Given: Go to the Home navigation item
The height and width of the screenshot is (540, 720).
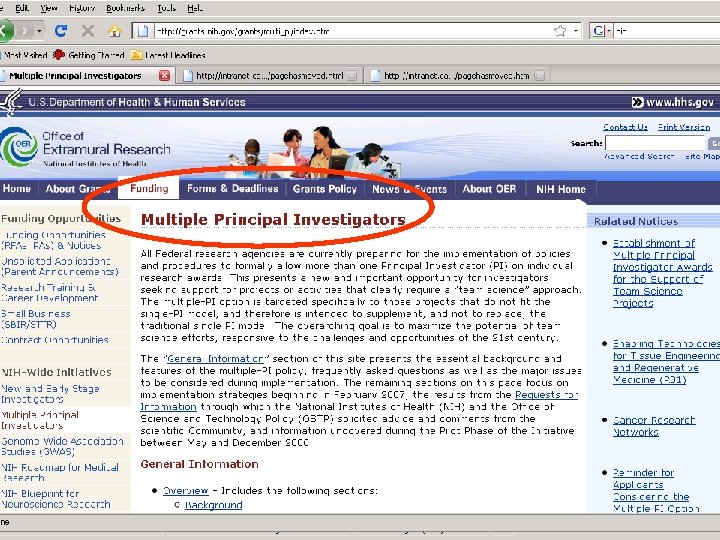Looking at the screenshot, I should (x=17, y=189).
